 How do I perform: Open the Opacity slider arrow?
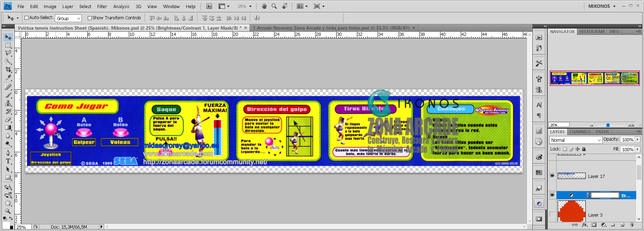pyautogui.click(x=638, y=140)
